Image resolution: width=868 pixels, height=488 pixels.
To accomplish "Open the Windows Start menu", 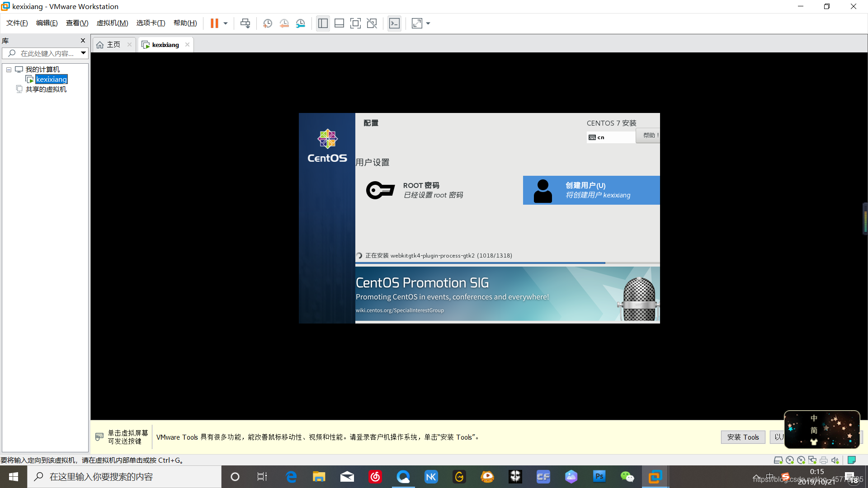I will pos(14,477).
